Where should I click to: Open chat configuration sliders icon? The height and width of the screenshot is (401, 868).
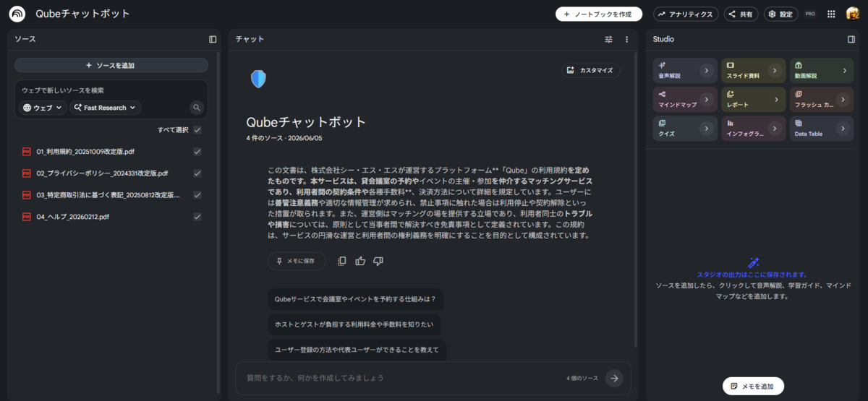[x=608, y=39]
